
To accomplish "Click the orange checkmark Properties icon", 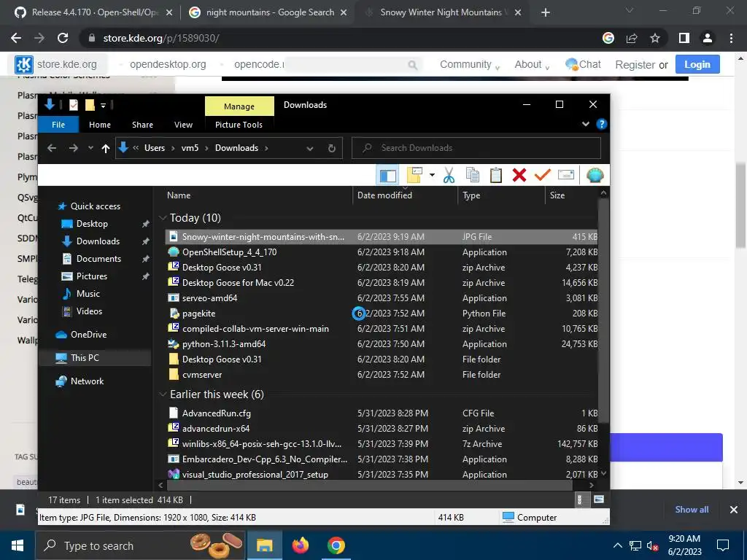I will [542, 175].
